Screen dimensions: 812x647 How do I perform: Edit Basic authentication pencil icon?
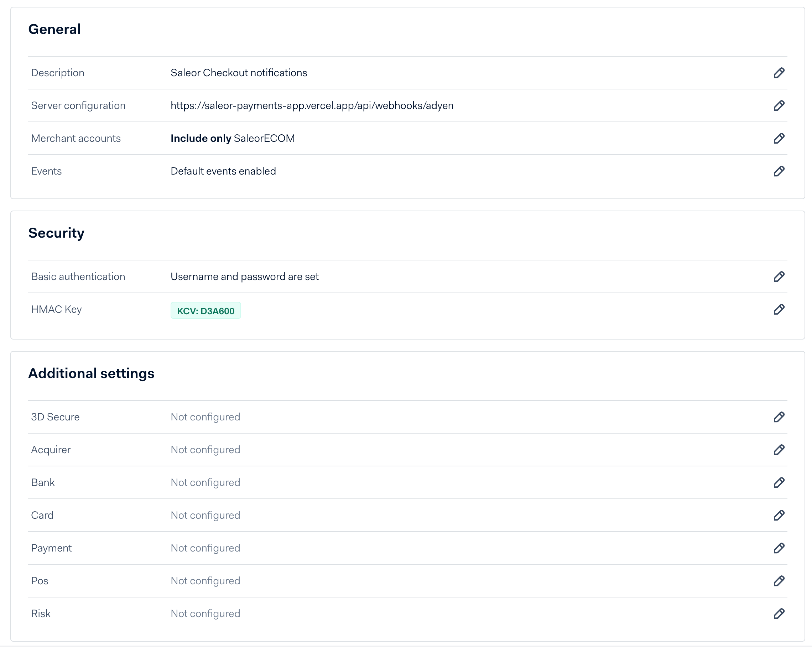779,276
